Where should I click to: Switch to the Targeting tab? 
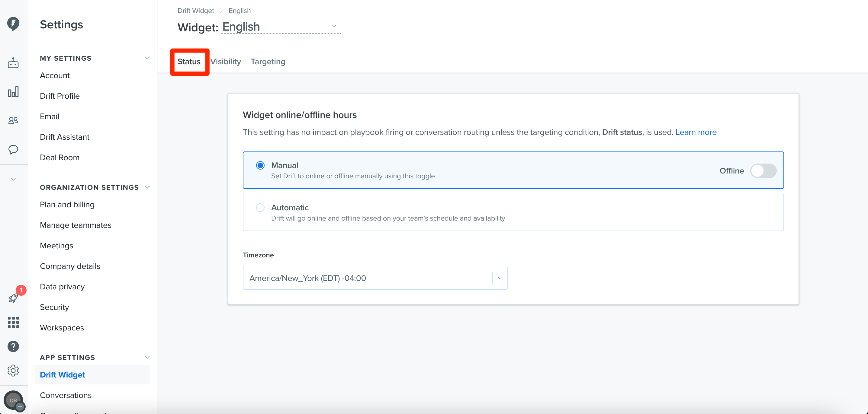[x=268, y=62]
